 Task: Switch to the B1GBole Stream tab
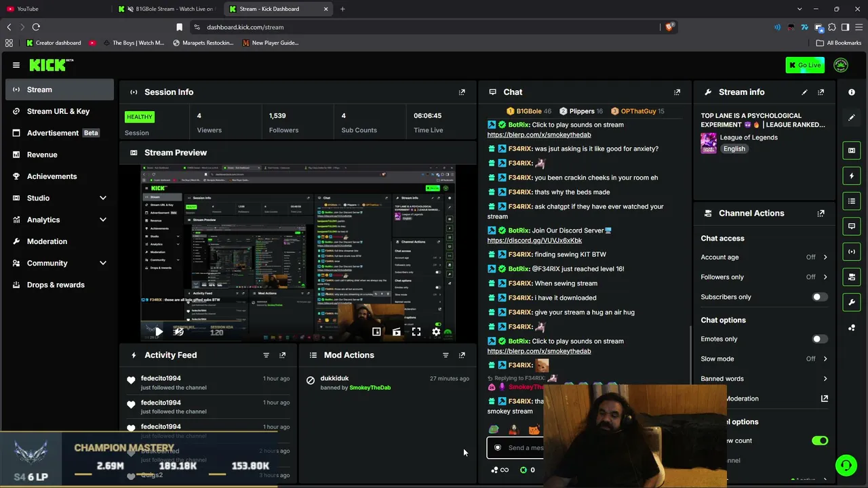[167, 9]
